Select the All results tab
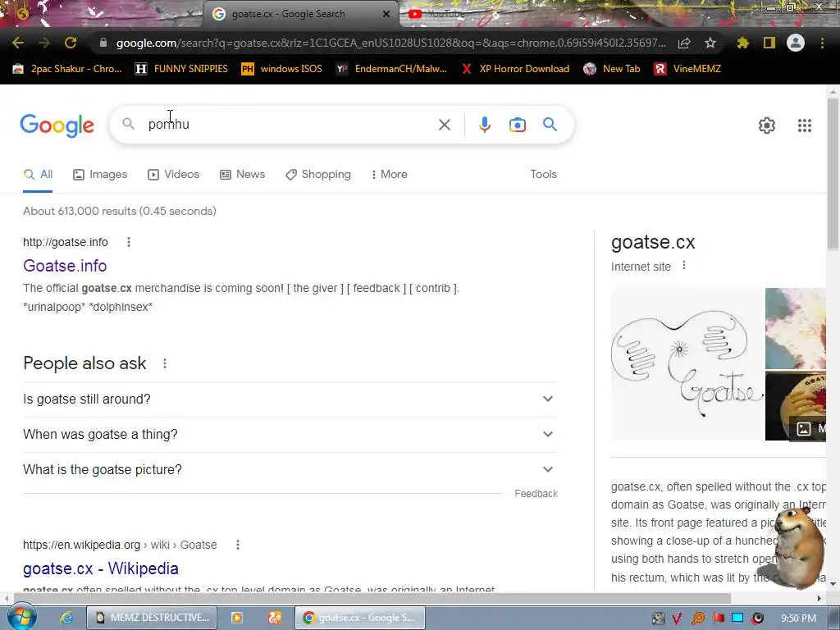 coord(38,175)
